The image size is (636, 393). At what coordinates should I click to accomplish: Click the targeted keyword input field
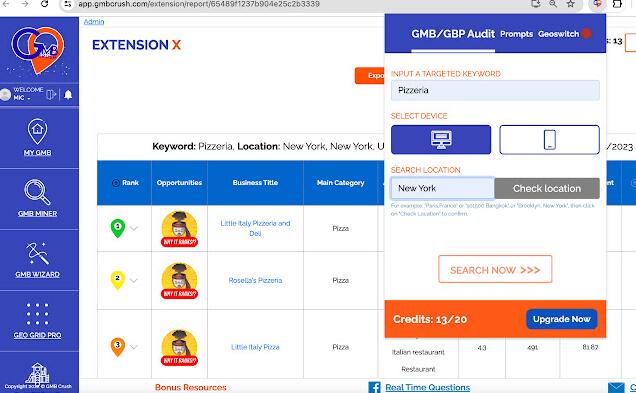[x=495, y=90]
